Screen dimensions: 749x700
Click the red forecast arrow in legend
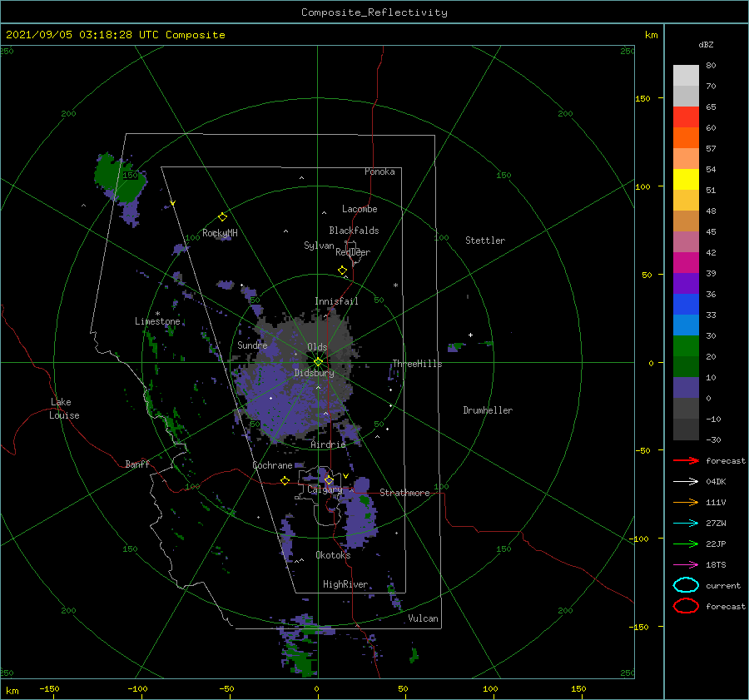click(686, 460)
